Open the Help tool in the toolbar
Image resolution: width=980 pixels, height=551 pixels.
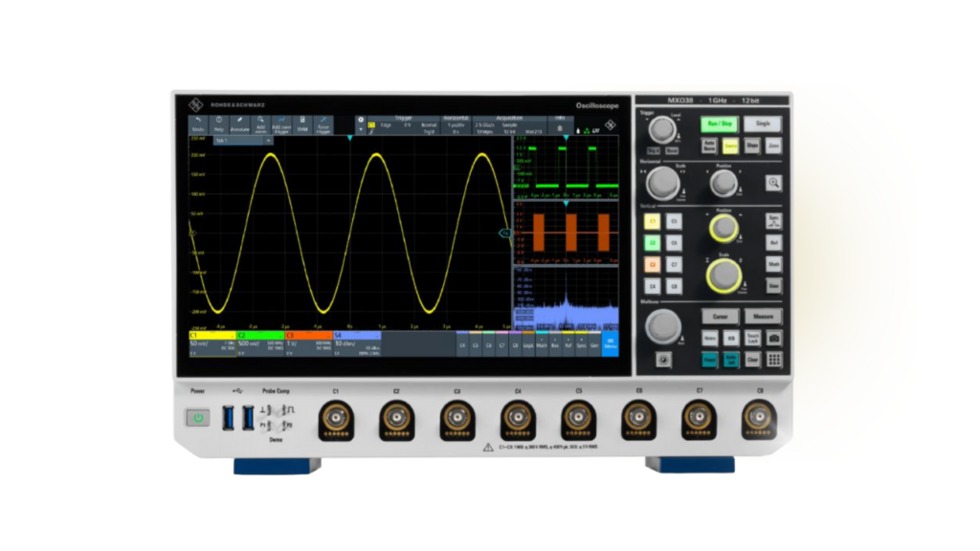(x=218, y=123)
